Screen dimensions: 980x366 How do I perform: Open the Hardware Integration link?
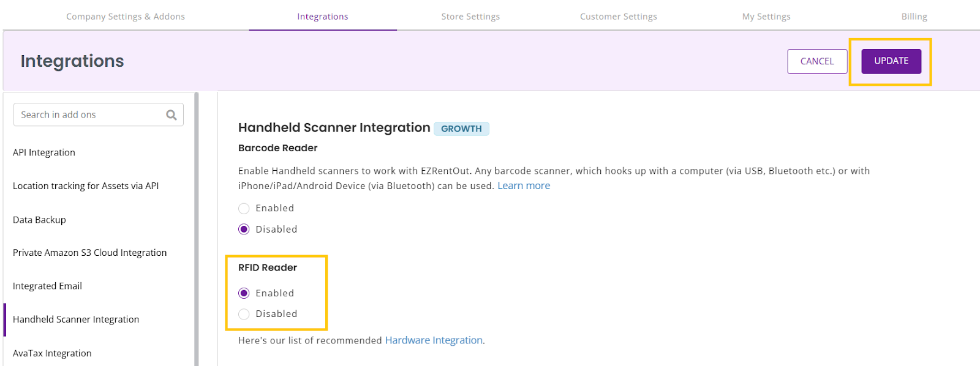tap(434, 340)
